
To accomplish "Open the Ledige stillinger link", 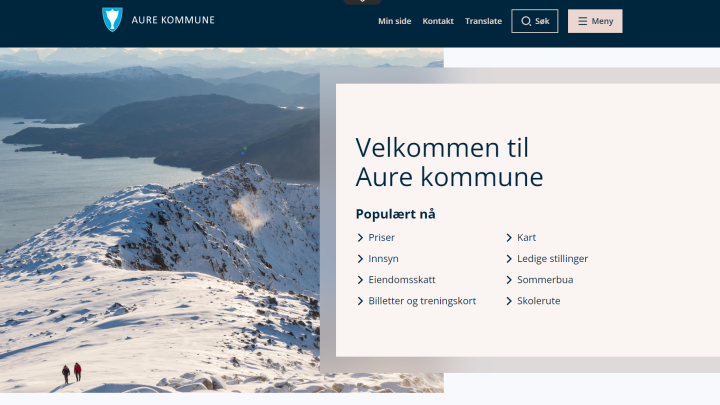I will tap(552, 259).
